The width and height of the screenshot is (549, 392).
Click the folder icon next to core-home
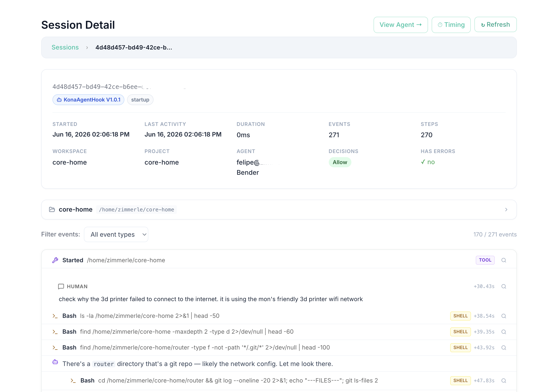(x=52, y=210)
